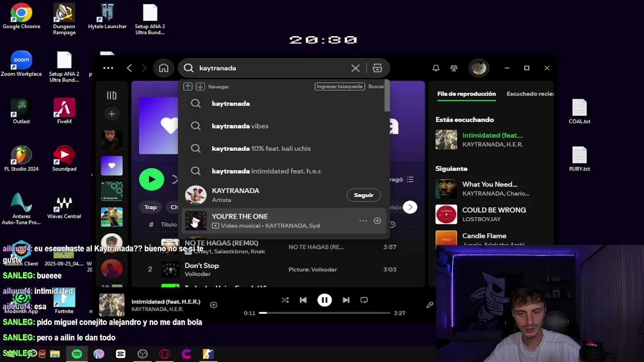Move selection up with Navegar arrow
Viewport: 644px width, 362px height.
pos(188,86)
